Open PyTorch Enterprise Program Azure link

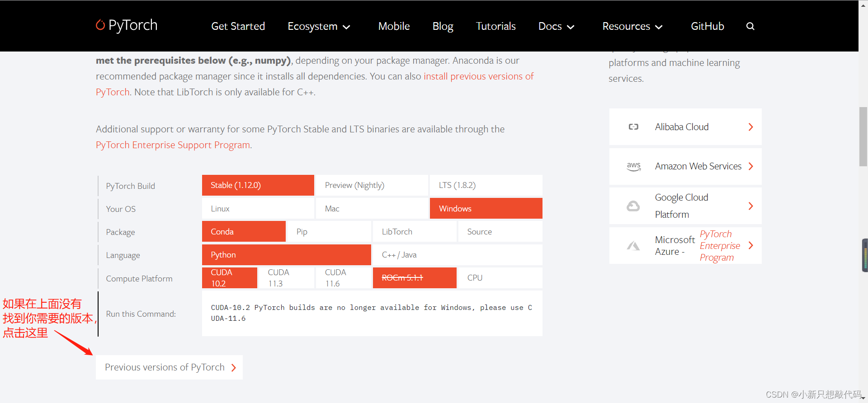click(720, 246)
